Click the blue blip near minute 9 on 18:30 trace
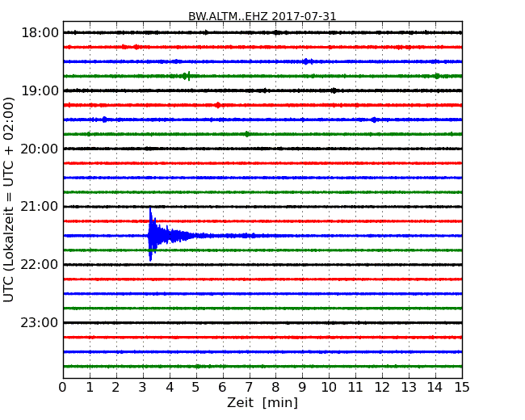The height and width of the screenshot is (420, 525). [x=306, y=61]
